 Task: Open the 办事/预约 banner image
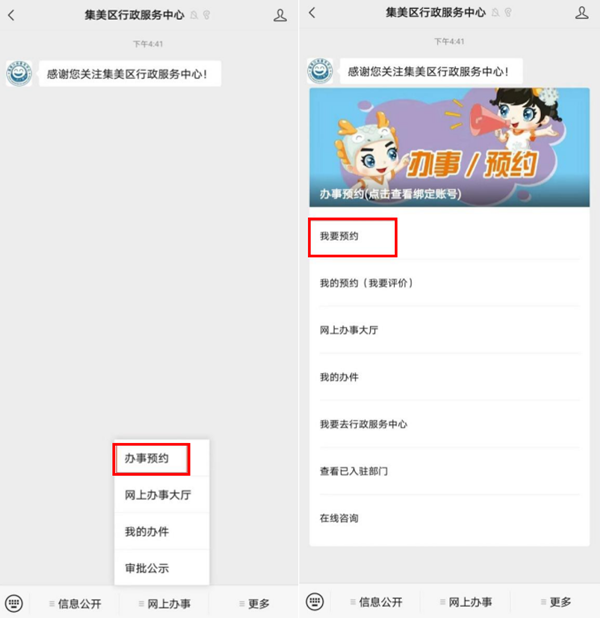click(x=449, y=147)
